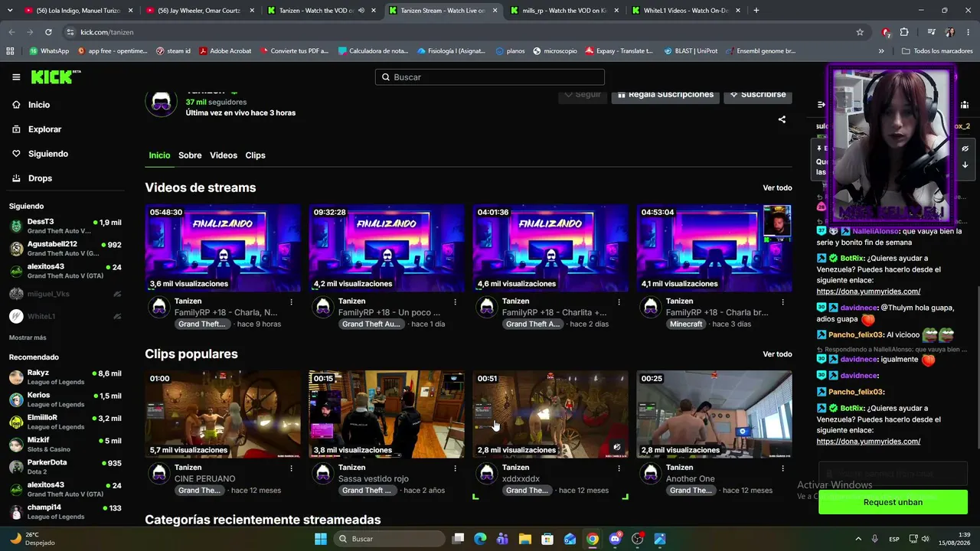
Task: Click Mizkif avatar in Recomendado
Action: 16,445
